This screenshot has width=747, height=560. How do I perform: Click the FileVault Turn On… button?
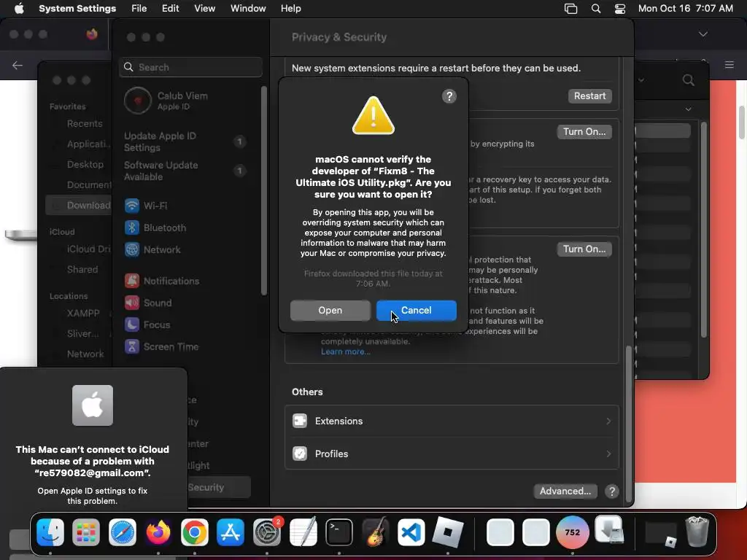584,132
